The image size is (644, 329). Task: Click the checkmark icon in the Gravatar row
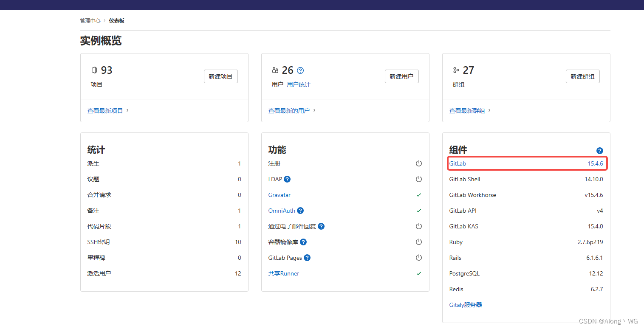coord(419,195)
